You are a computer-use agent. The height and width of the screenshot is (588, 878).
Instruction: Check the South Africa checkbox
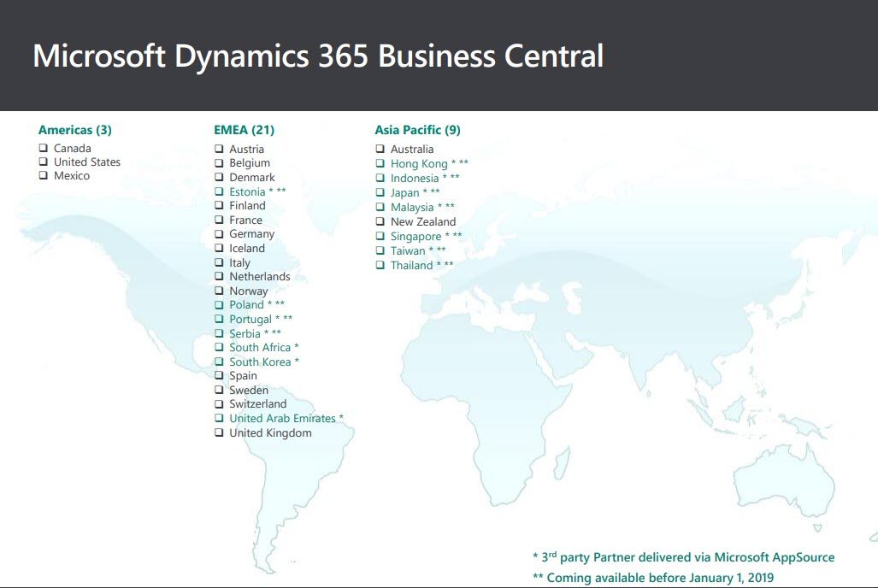coord(218,347)
